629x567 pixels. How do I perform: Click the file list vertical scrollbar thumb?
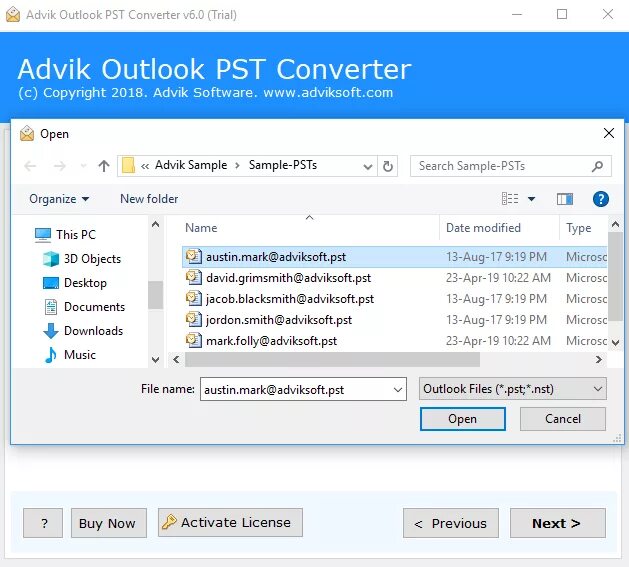point(615,276)
